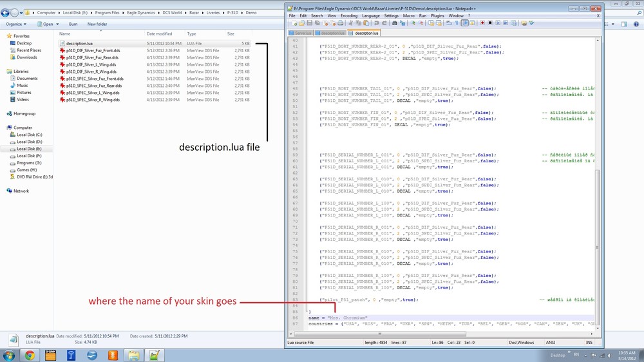The image size is (644, 362).
Task: Open recent pages dropdown beside Explorer's forward button
Action: [21, 13]
